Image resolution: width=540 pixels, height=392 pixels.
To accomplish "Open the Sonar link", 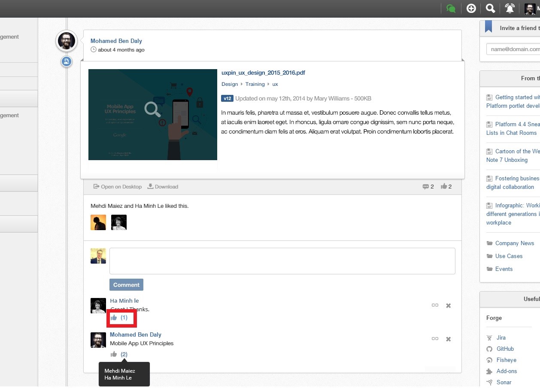I will point(504,382).
